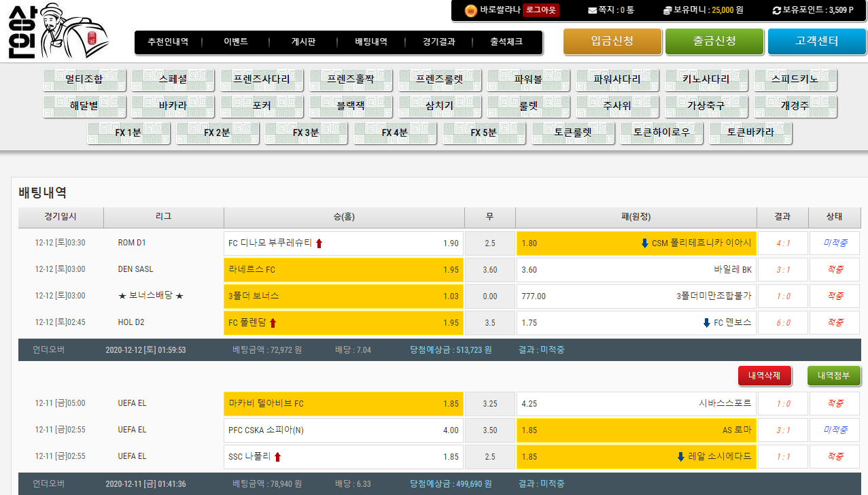
Task: Click blue down arrow beside 레알 소시에다드
Action: tap(680, 457)
